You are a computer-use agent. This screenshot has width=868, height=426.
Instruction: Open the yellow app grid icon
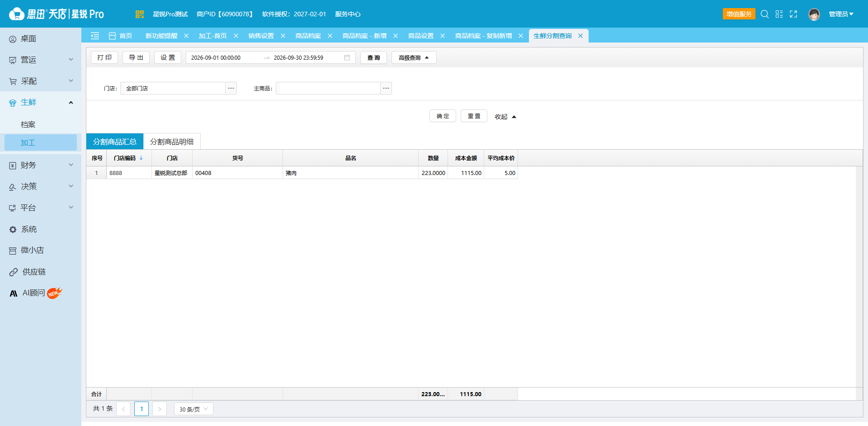coord(139,14)
